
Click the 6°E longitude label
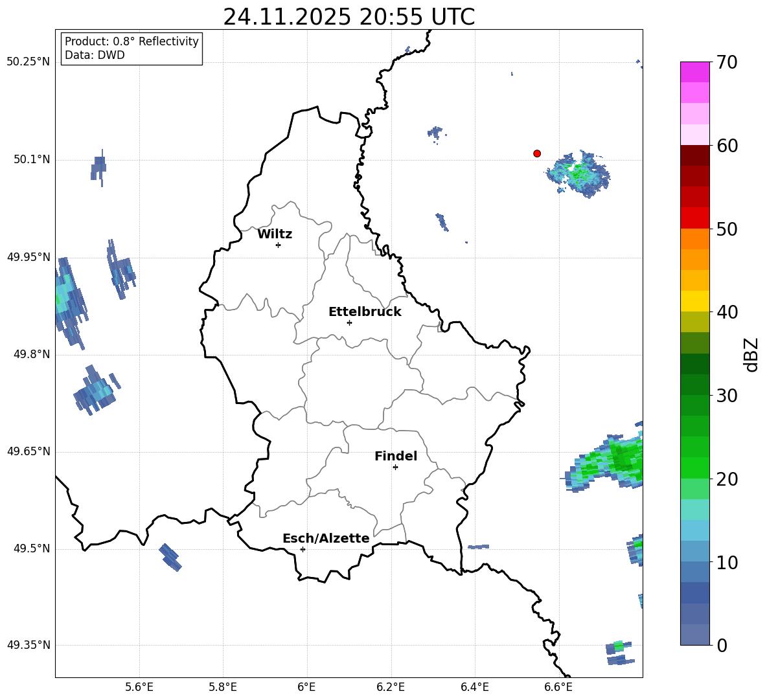[306, 687]
